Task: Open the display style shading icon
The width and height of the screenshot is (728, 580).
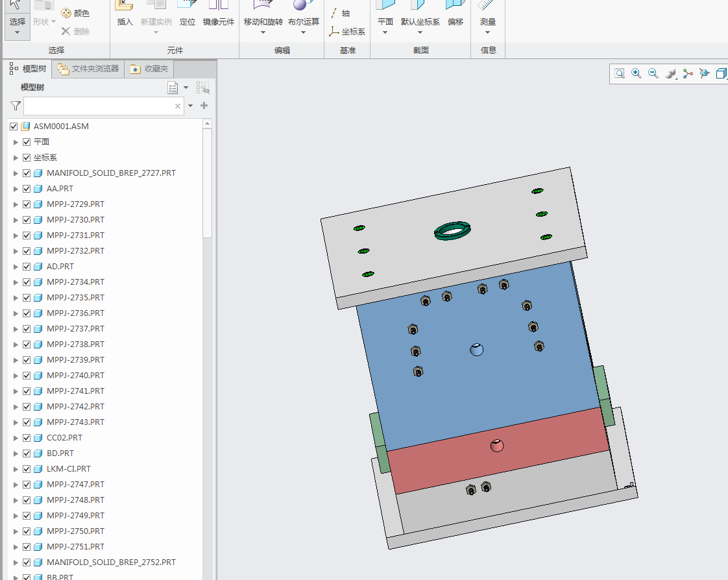Action: [x=670, y=74]
